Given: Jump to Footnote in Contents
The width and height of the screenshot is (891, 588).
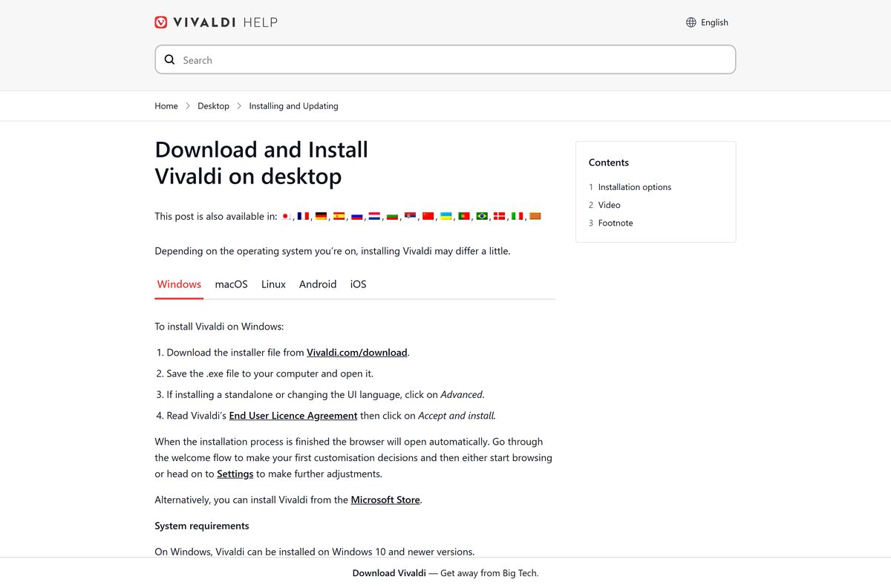Looking at the screenshot, I should (616, 223).
